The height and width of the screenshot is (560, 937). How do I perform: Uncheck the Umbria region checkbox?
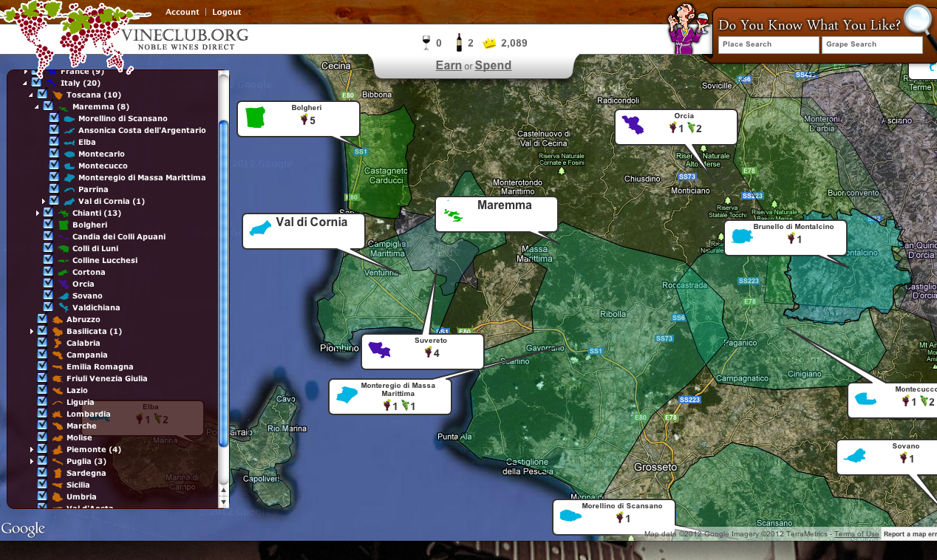42,496
